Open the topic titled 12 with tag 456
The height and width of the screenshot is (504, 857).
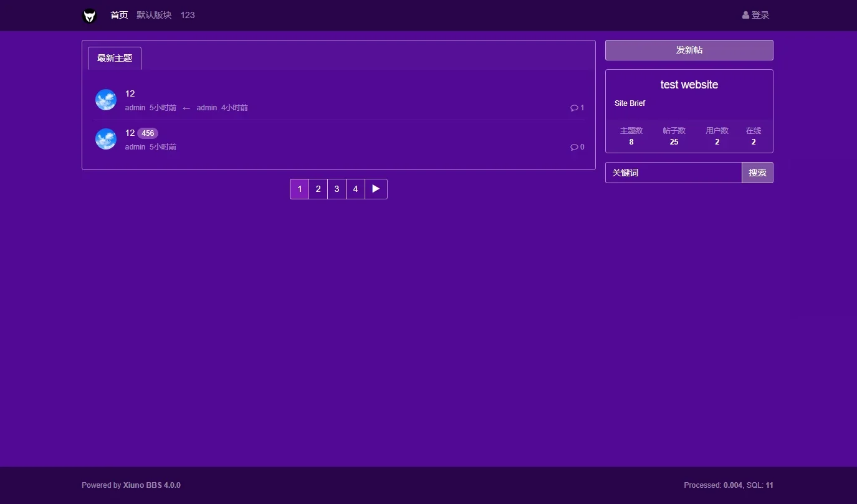click(130, 133)
